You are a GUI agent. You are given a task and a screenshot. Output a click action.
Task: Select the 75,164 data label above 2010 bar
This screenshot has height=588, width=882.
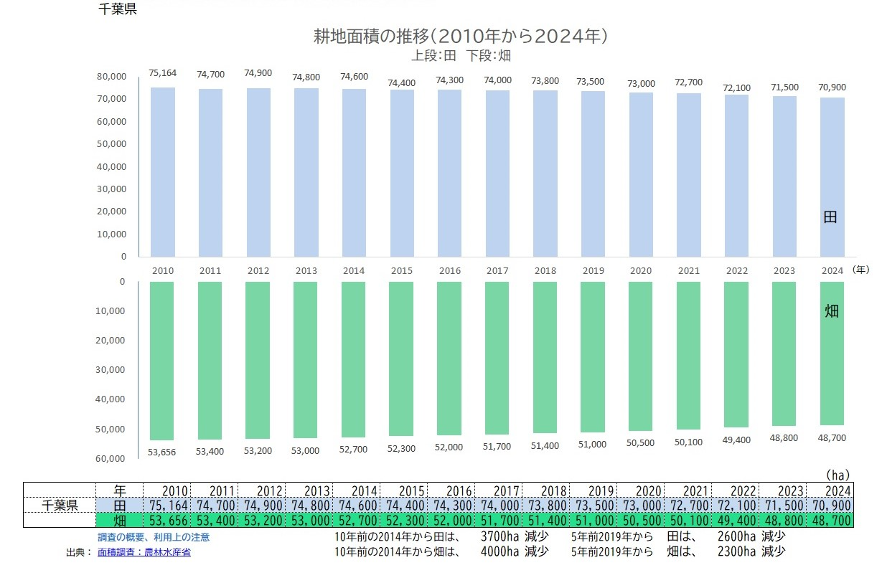click(x=162, y=73)
